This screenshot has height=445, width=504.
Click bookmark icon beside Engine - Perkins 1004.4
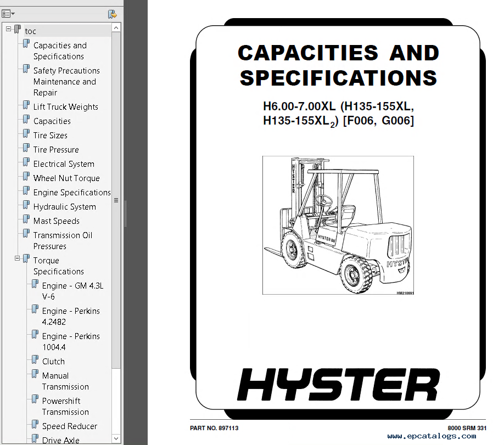tap(35, 335)
